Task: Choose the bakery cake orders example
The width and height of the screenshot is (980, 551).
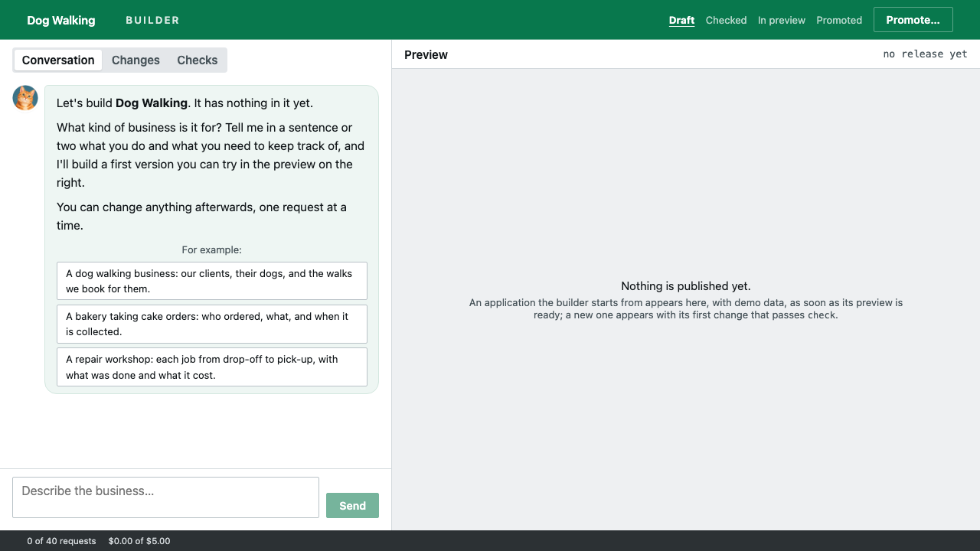Action: point(212,324)
